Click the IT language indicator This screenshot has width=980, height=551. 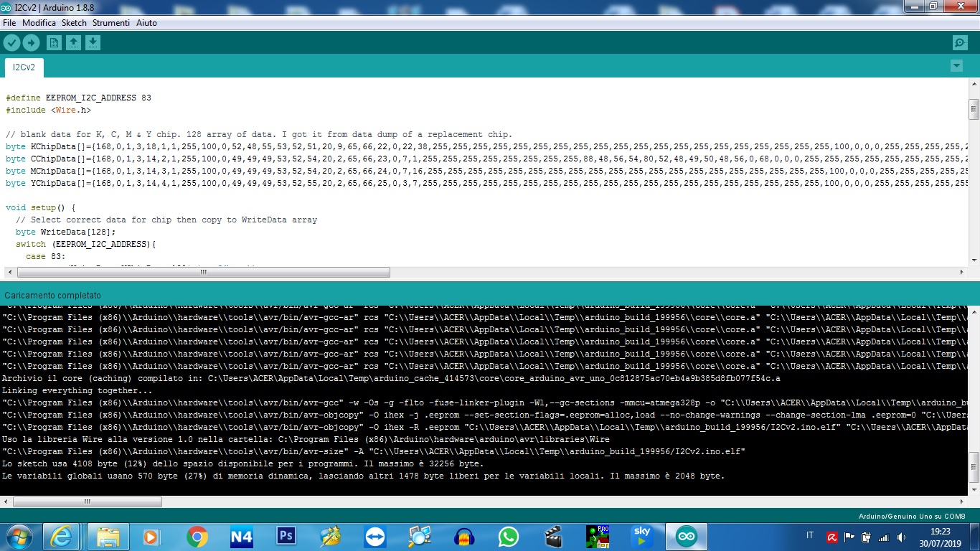(810, 535)
